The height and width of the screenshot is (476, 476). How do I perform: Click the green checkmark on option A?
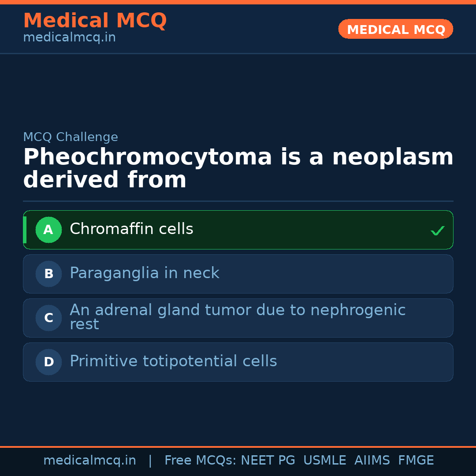point(437,231)
